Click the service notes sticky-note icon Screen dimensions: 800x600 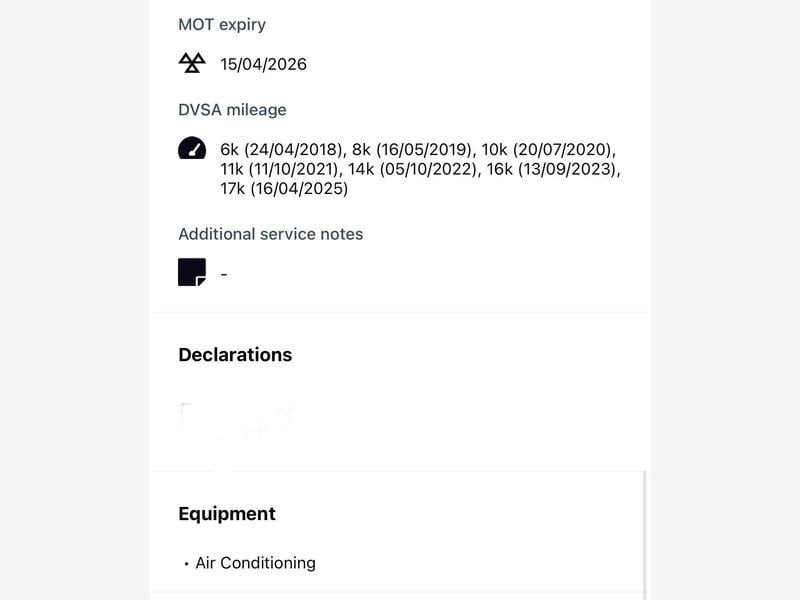(192, 272)
